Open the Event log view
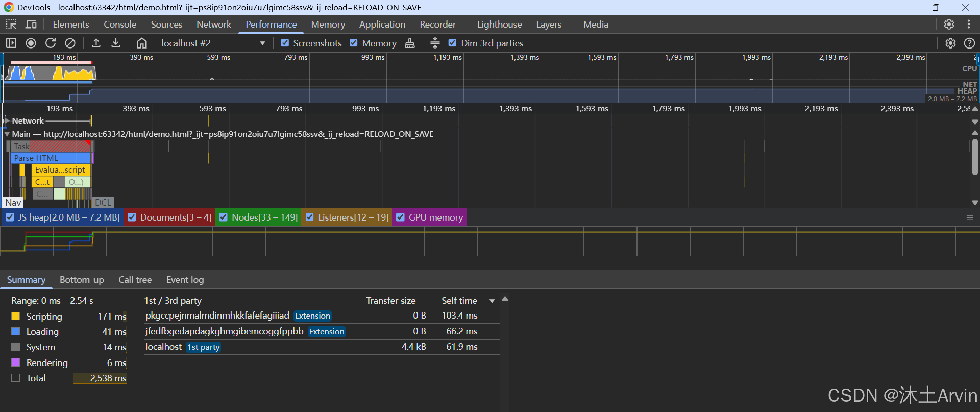The image size is (980, 412). coord(185,280)
